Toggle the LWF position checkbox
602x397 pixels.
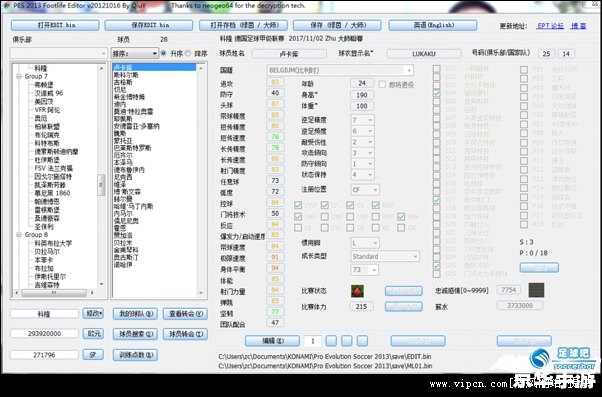point(298,205)
